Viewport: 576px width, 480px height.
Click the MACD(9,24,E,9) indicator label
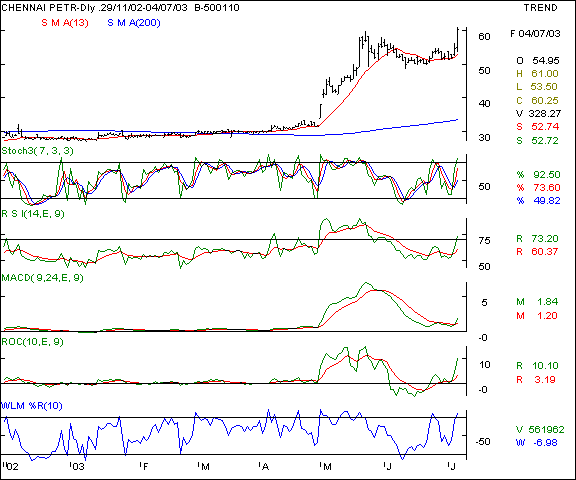[x=43, y=278]
